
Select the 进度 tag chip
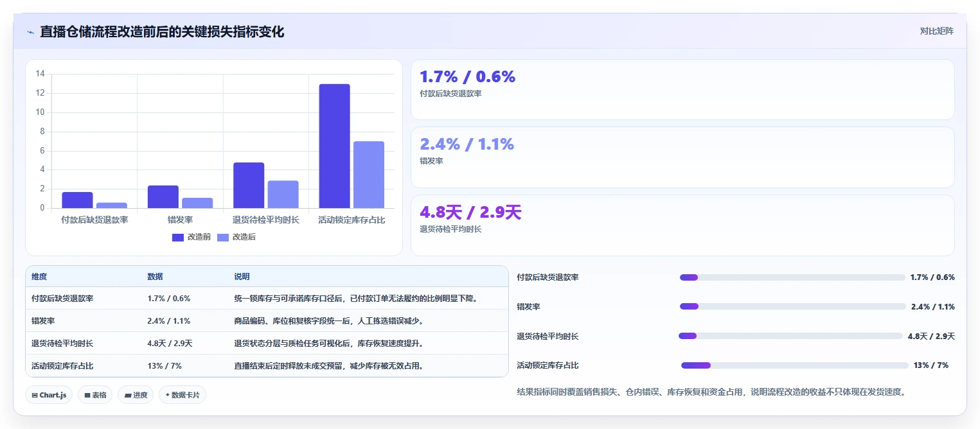(136, 395)
